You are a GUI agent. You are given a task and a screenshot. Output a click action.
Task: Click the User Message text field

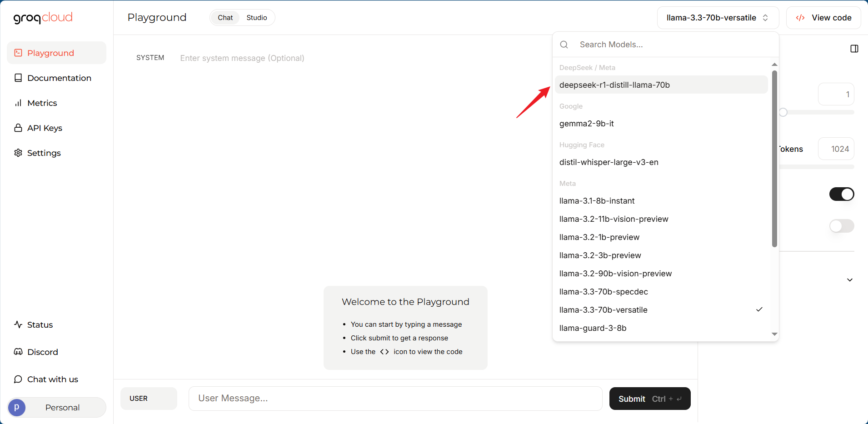[x=395, y=398]
